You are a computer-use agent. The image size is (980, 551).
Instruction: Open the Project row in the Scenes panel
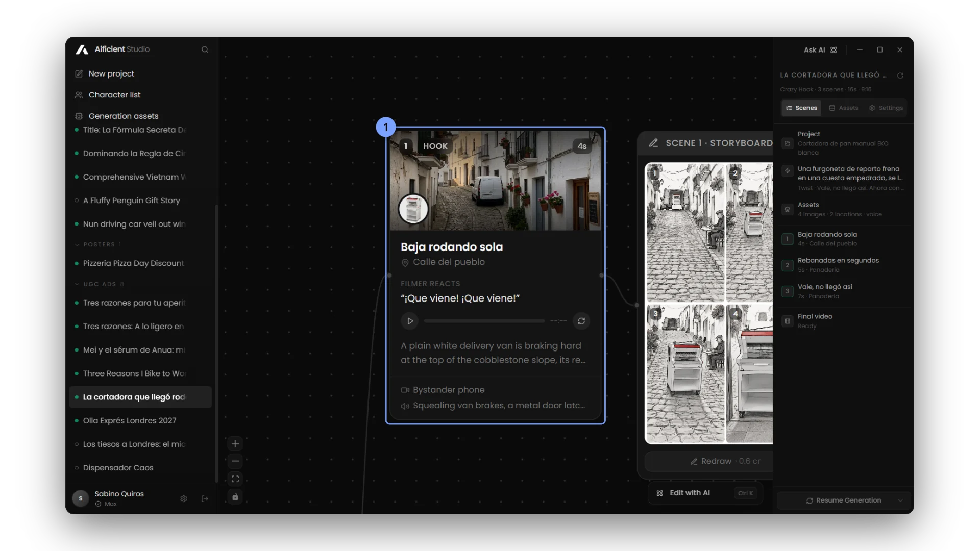click(x=844, y=143)
